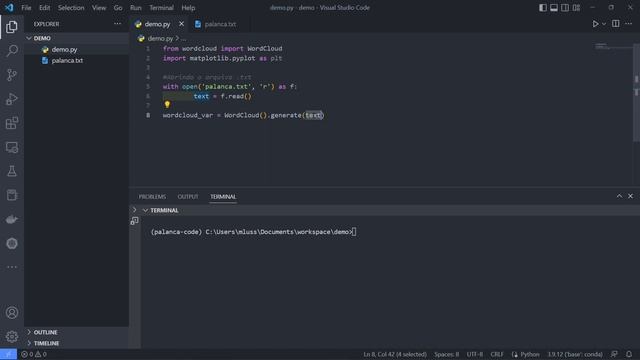The height and width of the screenshot is (360, 640).
Task: Click the VS Code logo menu icon
Action: 9,8
